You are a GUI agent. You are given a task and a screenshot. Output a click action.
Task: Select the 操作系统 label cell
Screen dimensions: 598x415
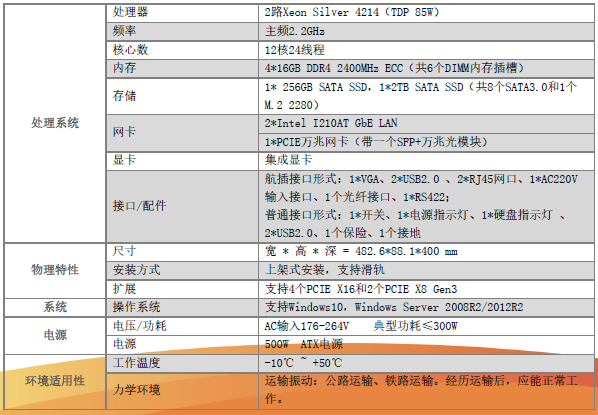coord(182,307)
